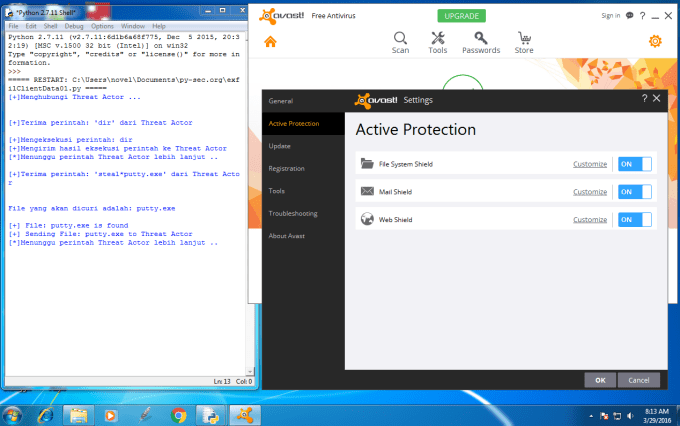Viewport: 680px width, 426px height.
Task: Customize File System Shield settings
Action: coord(590,164)
